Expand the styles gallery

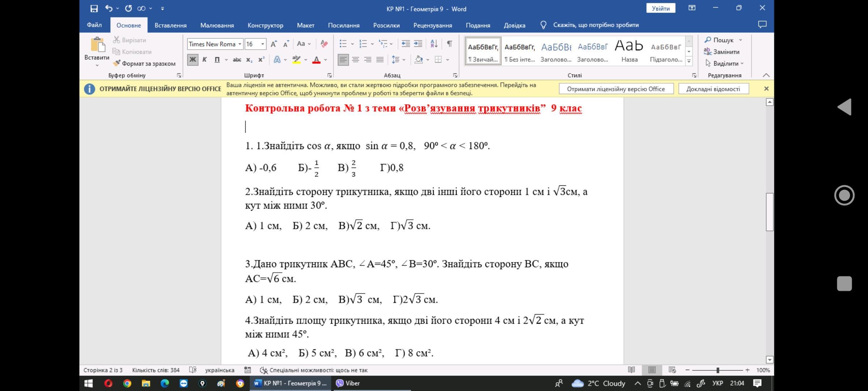point(689,61)
